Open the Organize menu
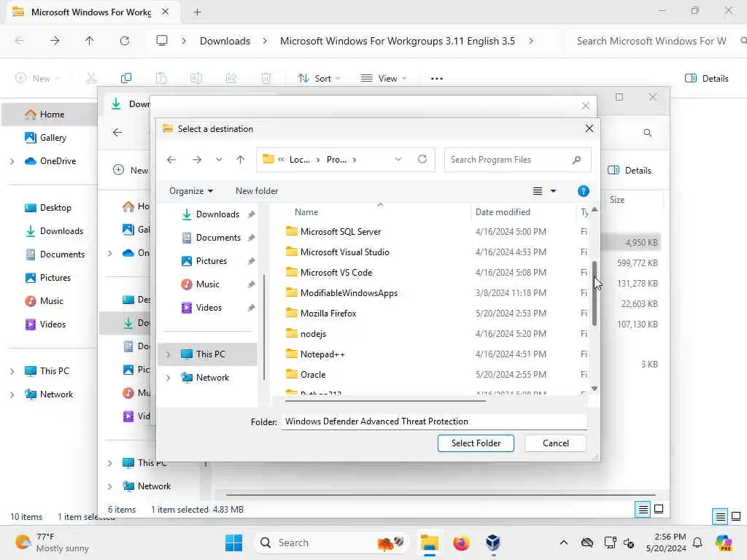 coord(191,191)
